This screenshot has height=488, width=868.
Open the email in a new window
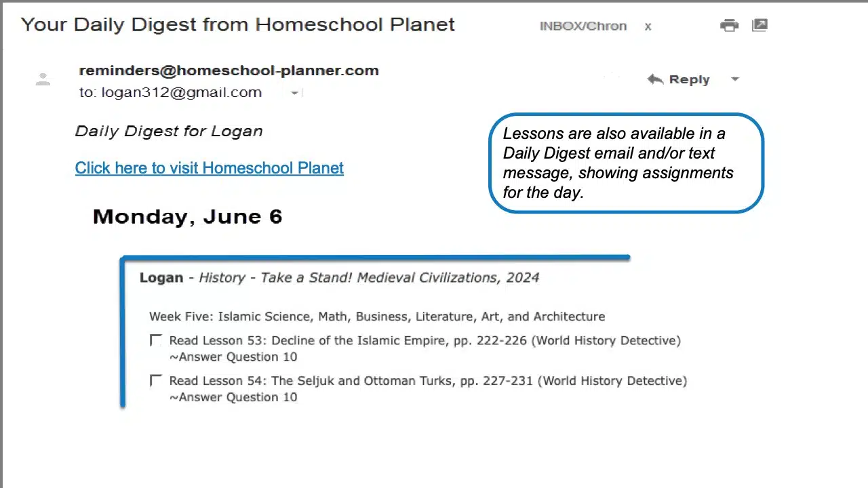click(x=759, y=26)
